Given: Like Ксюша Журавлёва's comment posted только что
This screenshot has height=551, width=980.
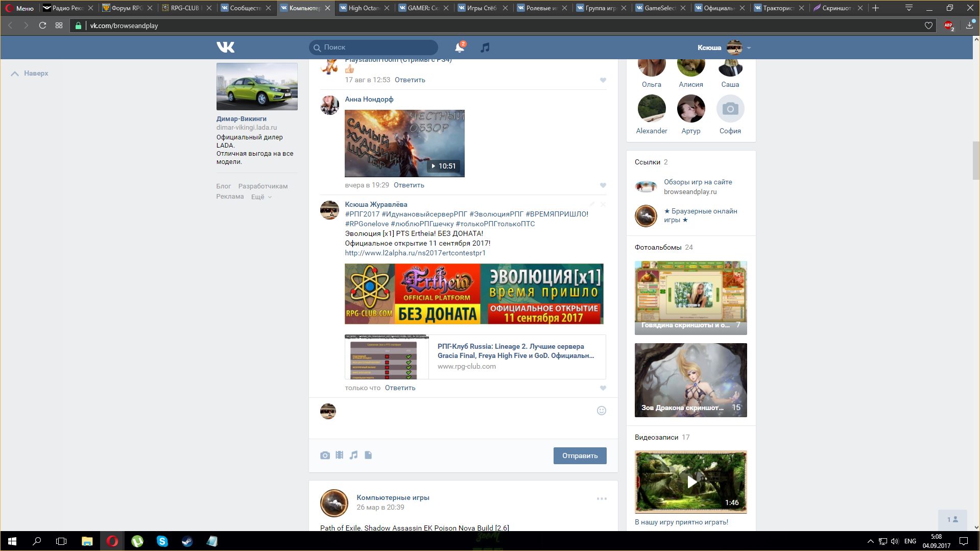Looking at the screenshot, I should point(603,388).
